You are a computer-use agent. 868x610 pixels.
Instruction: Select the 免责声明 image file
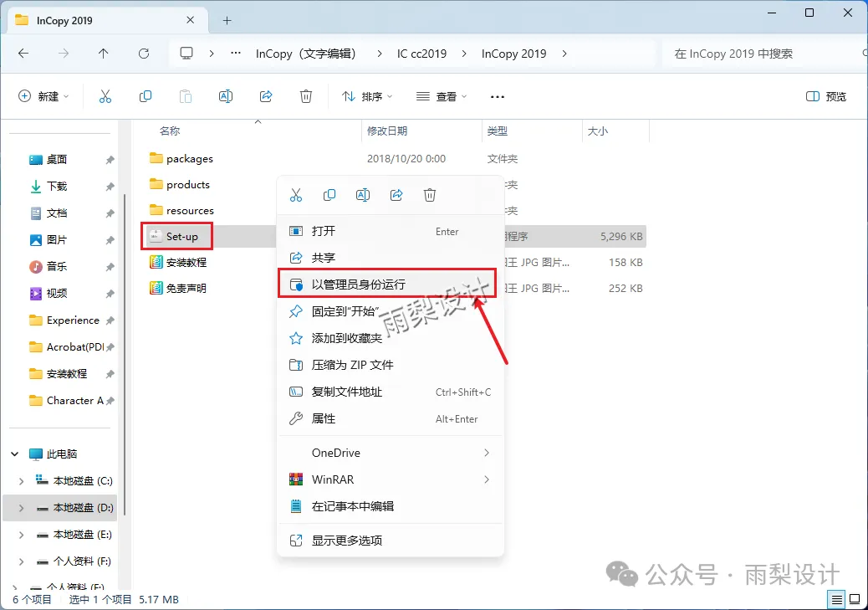coord(177,288)
